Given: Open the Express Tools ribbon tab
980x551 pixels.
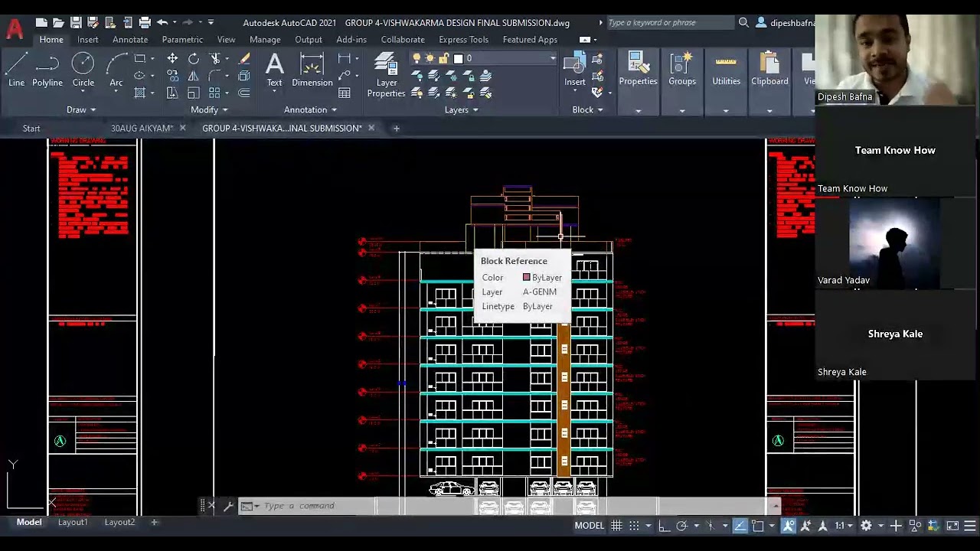Looking at the screenshot, I should pyautogui.click(x=463, y=39).
